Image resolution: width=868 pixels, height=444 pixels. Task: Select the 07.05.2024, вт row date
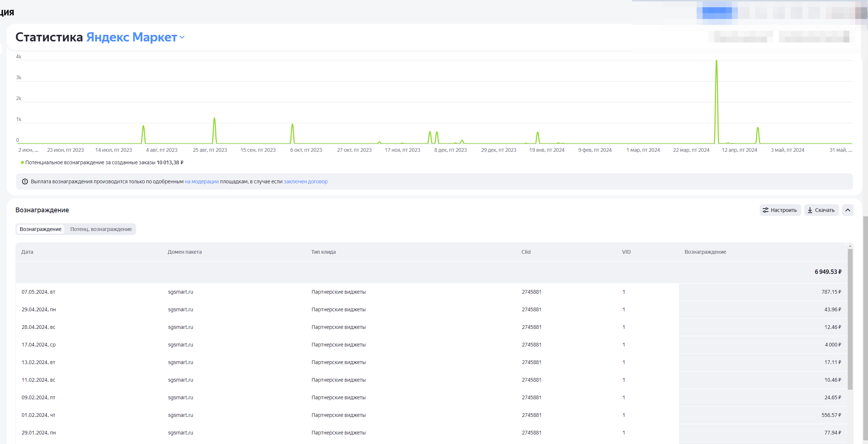38,292
